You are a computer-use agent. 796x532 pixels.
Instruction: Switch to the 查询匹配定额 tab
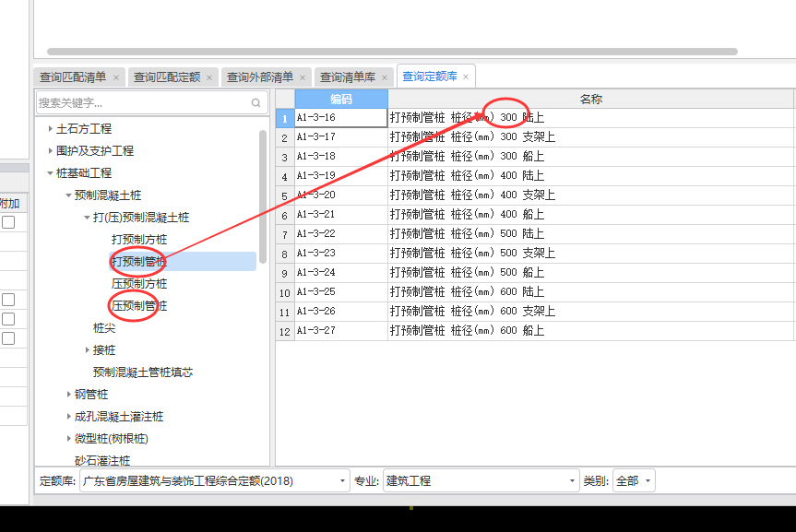tap(166, 77)
